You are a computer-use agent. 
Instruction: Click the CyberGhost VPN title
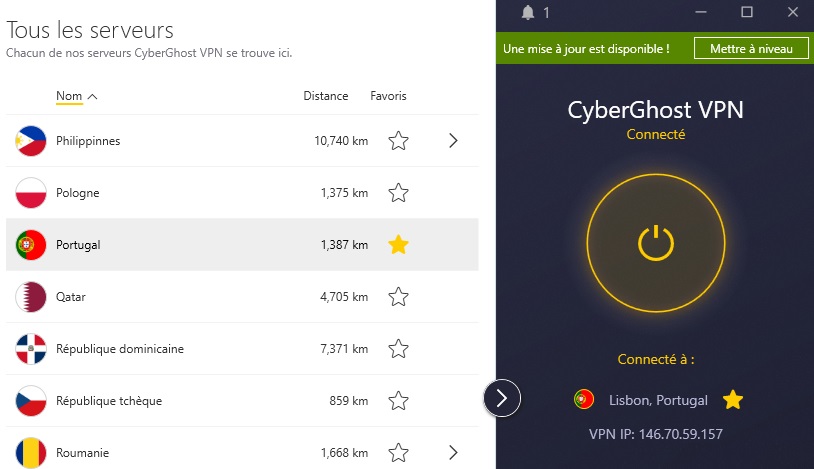[x=656, y=110]
